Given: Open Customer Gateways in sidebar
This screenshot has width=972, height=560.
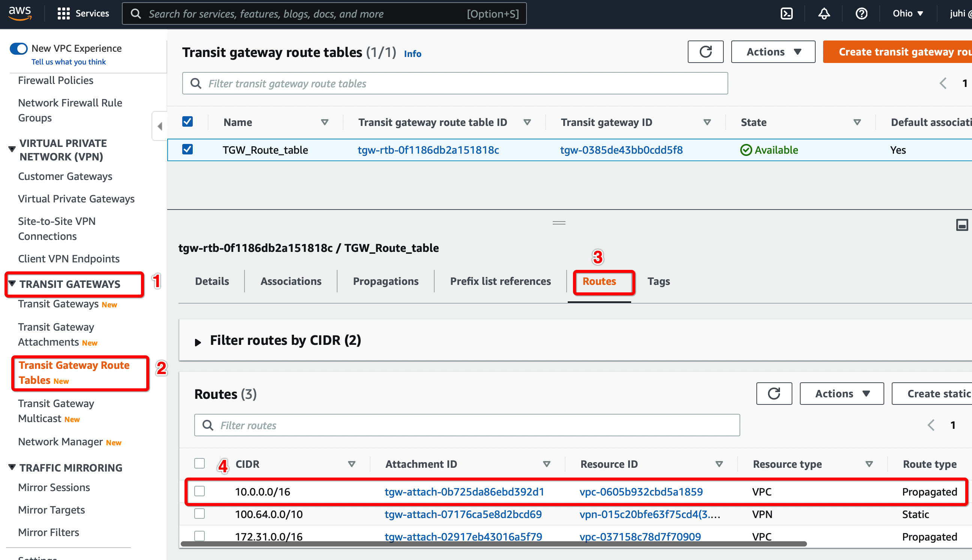Looking at the screenshot, I should coord(65,176).
